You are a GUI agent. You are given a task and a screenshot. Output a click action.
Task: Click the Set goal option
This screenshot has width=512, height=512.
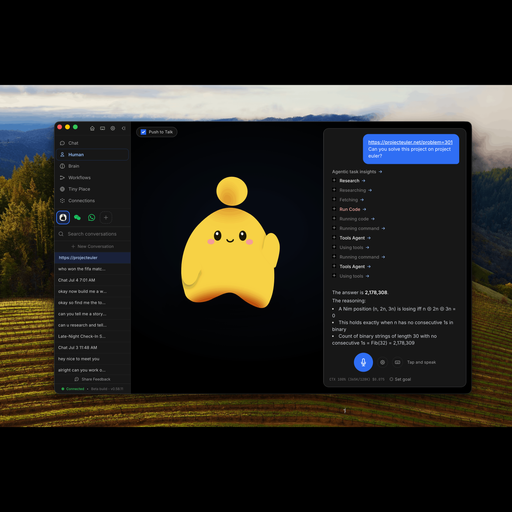[400, 379]
